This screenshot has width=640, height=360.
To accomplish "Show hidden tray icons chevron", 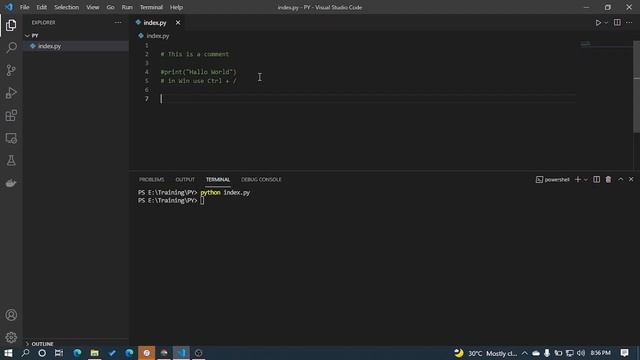I will click(x=524, y=353).
